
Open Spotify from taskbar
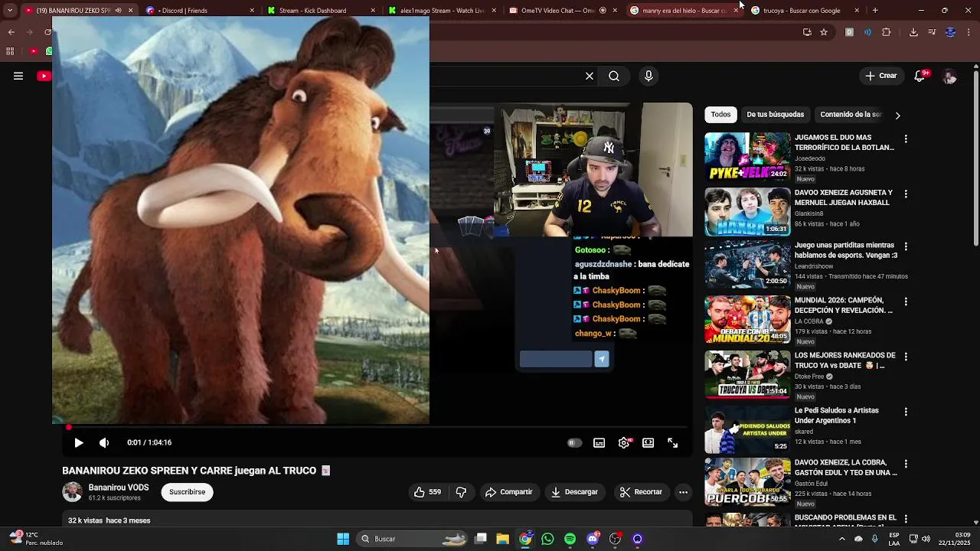[570, 539]
